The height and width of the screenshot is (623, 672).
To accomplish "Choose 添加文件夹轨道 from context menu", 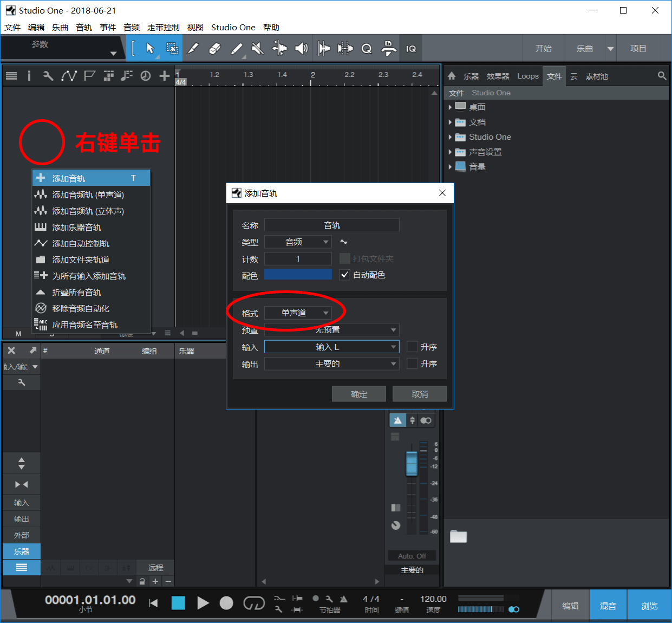I will (91, 259).
